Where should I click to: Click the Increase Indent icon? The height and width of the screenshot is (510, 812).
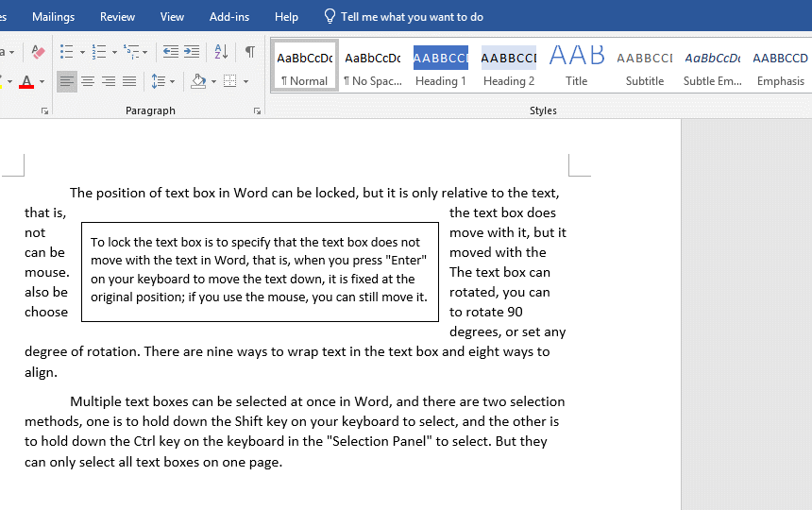click(x=192, y=52)
